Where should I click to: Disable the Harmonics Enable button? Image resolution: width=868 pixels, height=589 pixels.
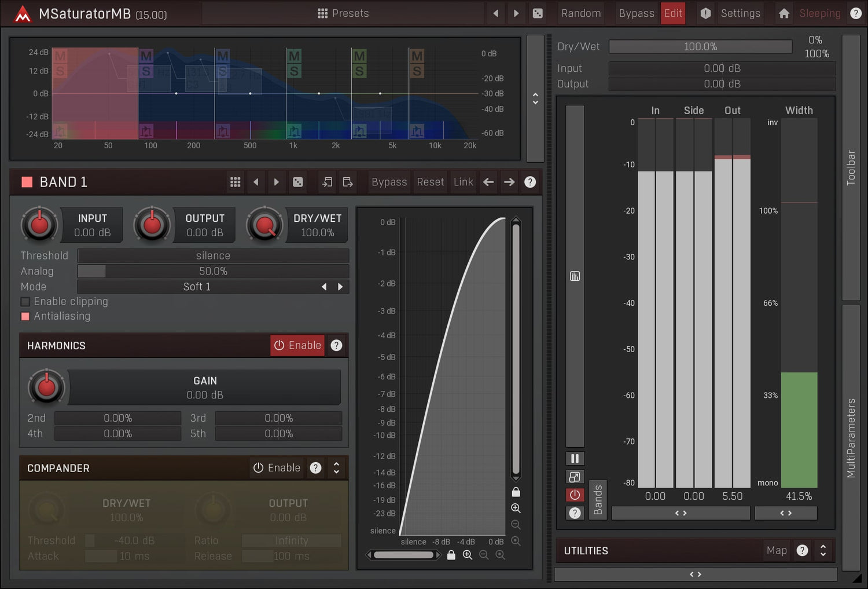tap(297, 346)
